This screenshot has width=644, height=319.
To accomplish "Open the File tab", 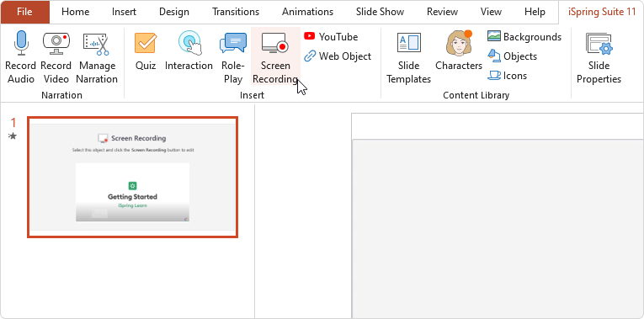I will pyautogui.click(x=25, y=12).
